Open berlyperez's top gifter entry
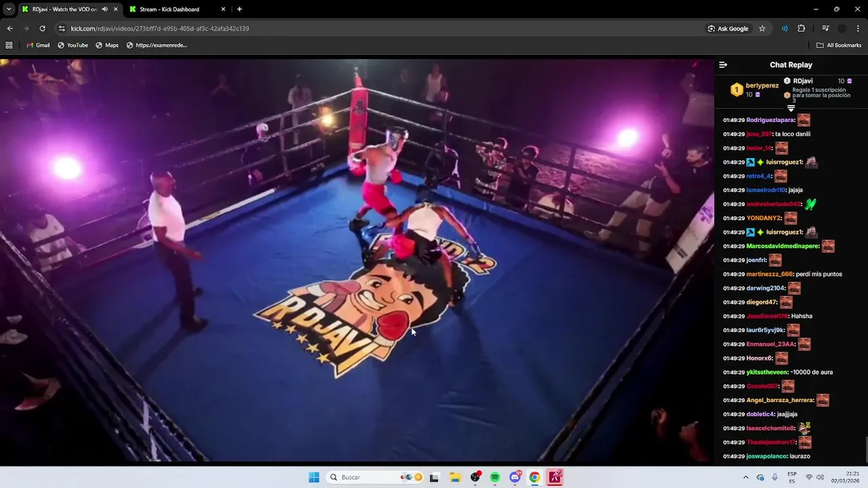The width and height of the screenshot is (868, 488). (754, 89)
